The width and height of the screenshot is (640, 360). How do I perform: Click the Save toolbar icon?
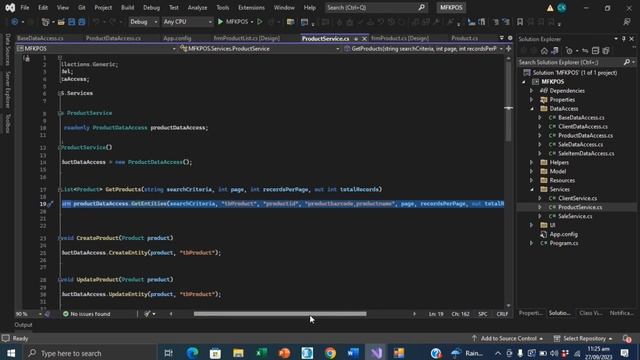pos(71,22)
